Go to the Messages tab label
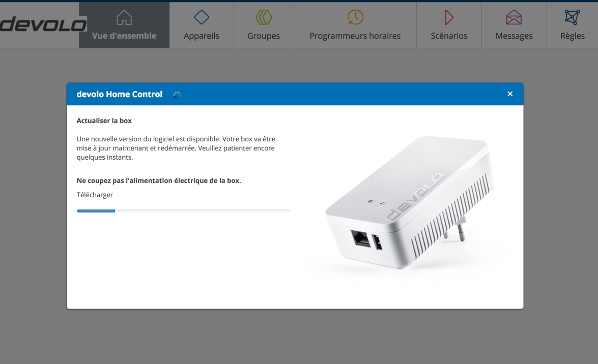Screen dimensions: 598x364 click(514, 36)
